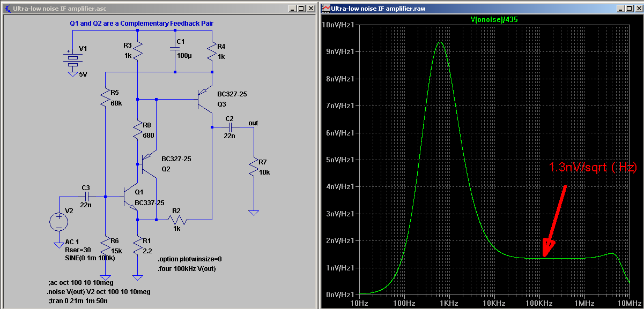This screenshot has height=309, width=644.
Task: Maximize the schematic .asc window
Action: coord(301,9)
